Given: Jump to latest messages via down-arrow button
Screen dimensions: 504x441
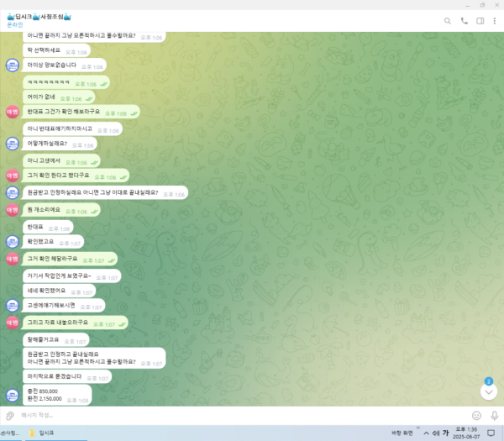Looking at the screenshot, I should [489, 391].
